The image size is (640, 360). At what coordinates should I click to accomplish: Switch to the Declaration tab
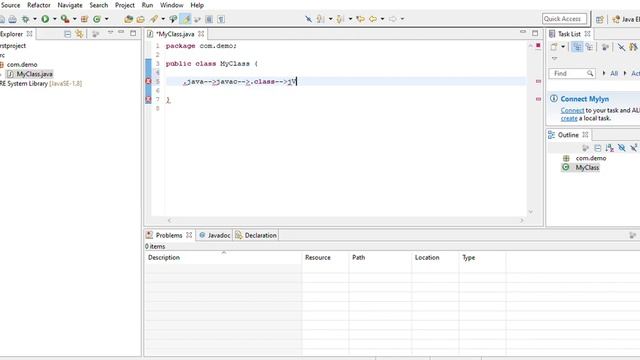pyautogui.click(x=256, y=235)
